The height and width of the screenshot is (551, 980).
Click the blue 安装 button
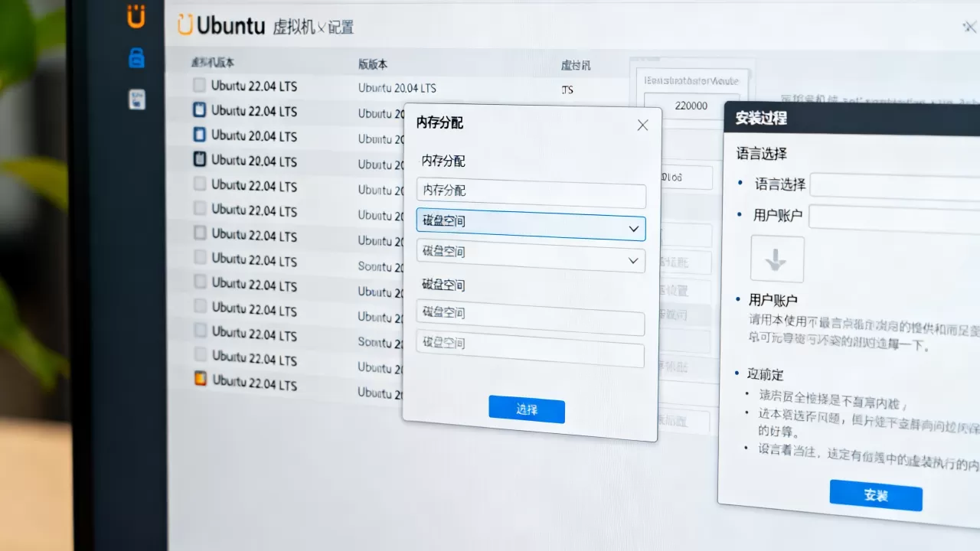(x=876, y=495)
